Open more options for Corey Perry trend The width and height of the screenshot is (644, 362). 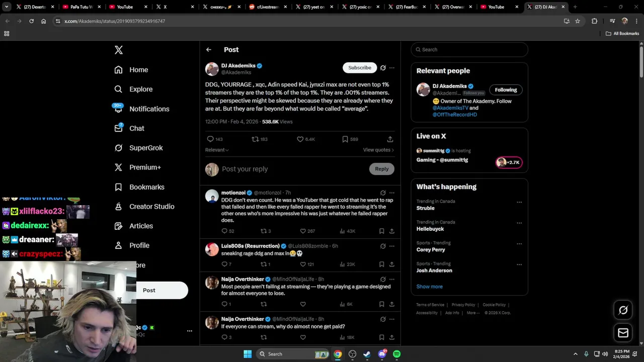(x=519, y=244)
